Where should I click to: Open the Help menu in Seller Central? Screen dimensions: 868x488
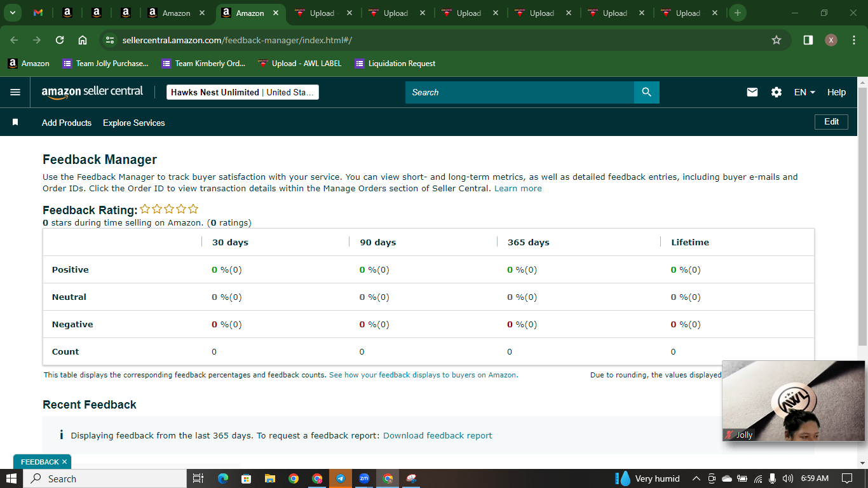coord(836,92)
